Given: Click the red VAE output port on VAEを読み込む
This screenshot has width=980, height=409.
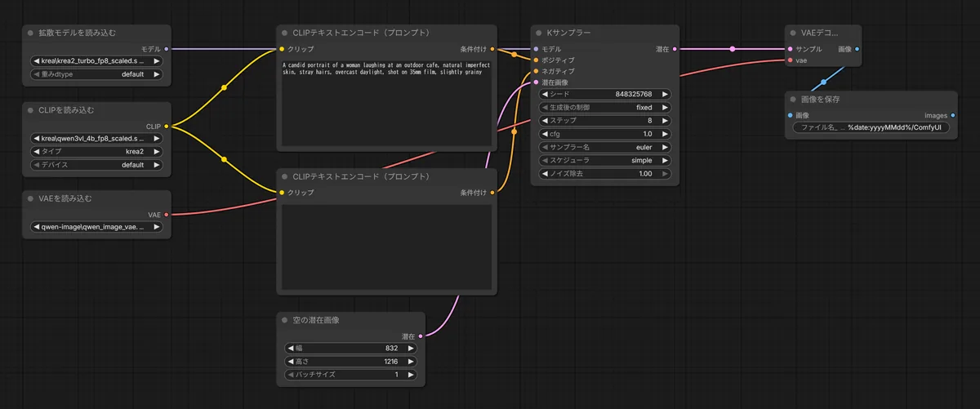Looking at the screenshot, I should pyautogui.click(x=167, y=215).
